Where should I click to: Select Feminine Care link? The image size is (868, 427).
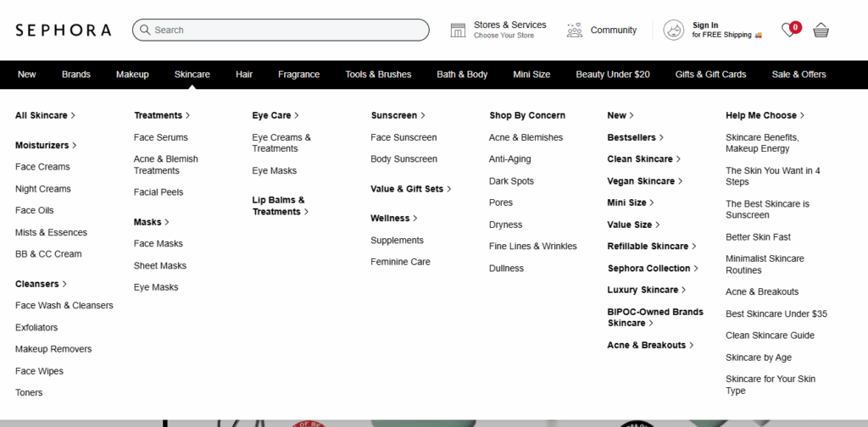click(400, 262)
